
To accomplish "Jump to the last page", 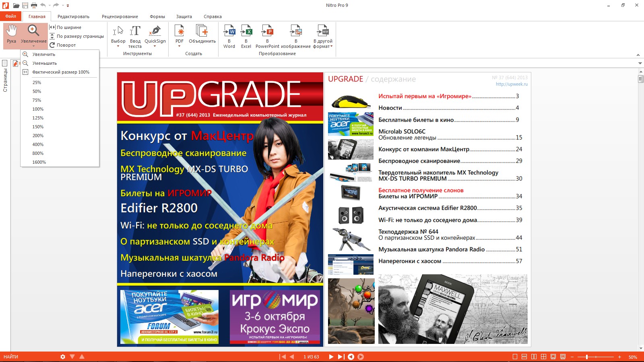I will 341,357.
